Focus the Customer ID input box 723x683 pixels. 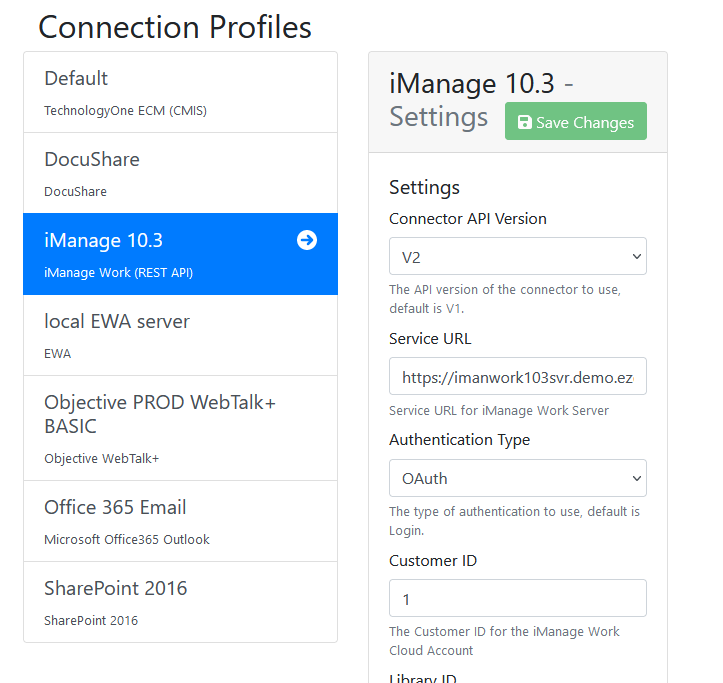pyautogui.click(x=517, y=599)
